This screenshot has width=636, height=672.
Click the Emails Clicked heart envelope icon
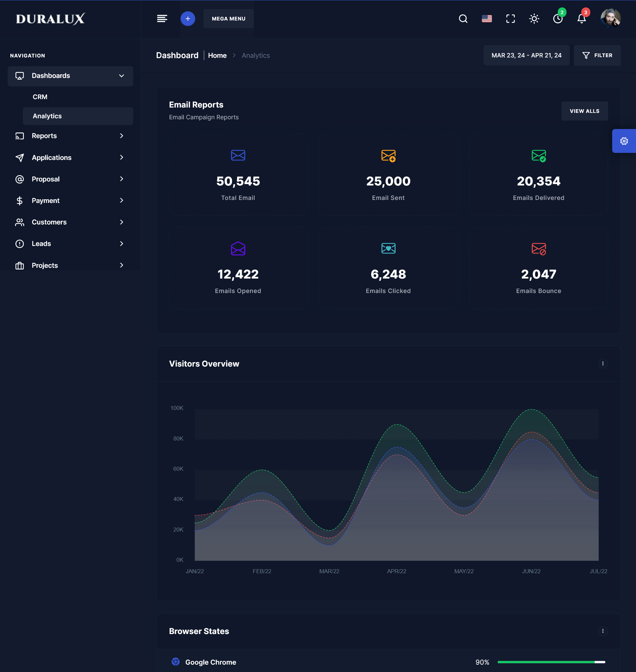click(x=389, y=248)
